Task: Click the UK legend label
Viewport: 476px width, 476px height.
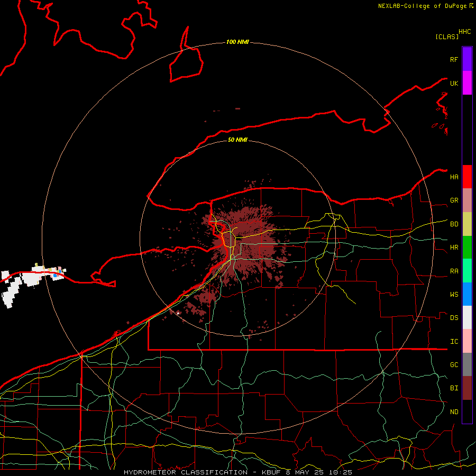Action: (454, 84)
